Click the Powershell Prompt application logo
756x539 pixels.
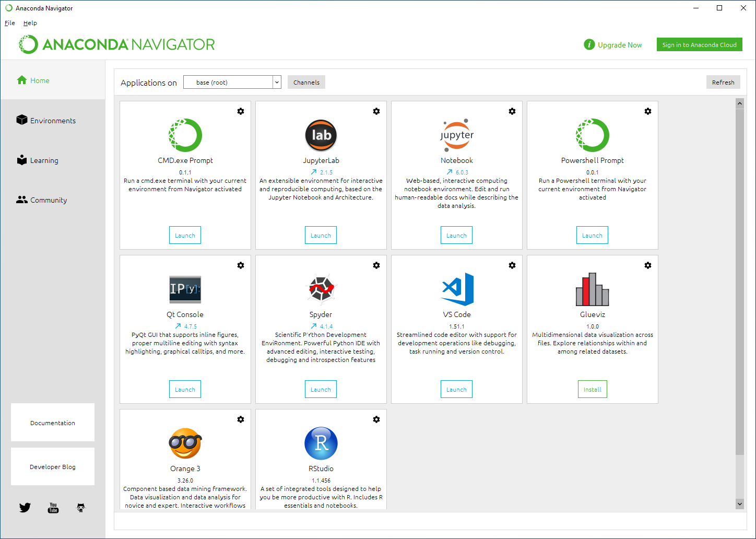point(593,135)
